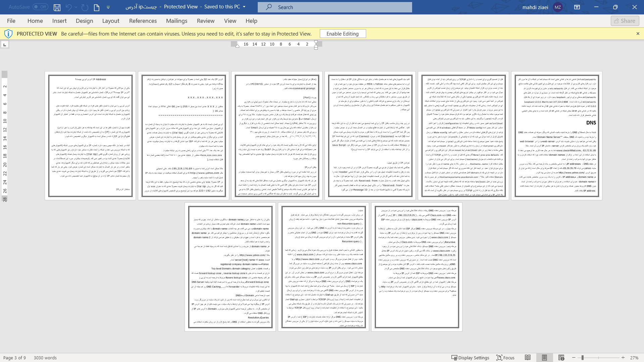This screenshot has height=362, width=644.
Task: Click the page containing the DNS heading
Action: 557,136
